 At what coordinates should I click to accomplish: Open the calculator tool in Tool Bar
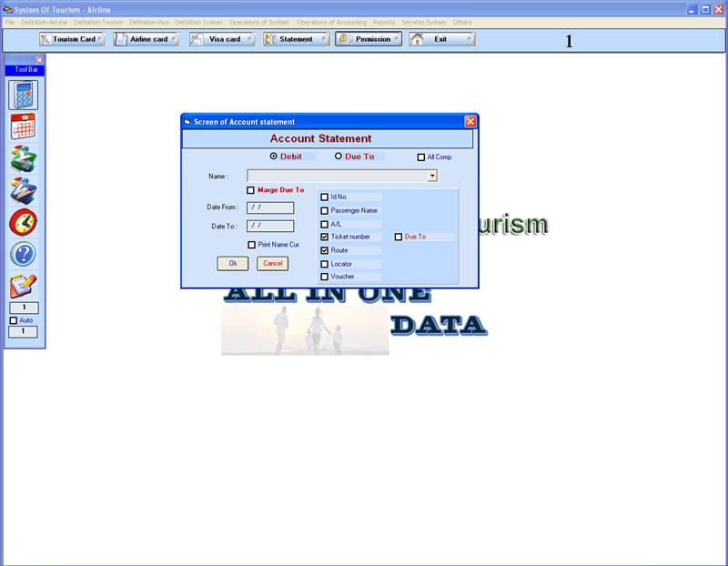(24, 95)
